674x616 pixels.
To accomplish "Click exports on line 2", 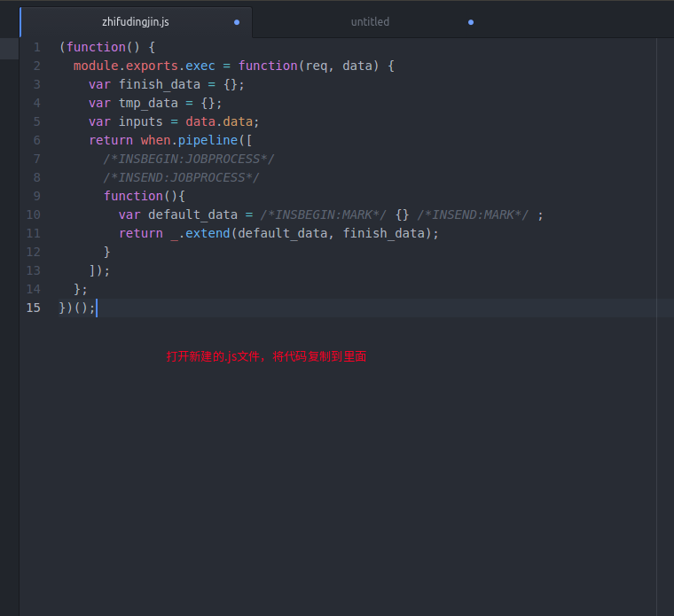I will 152,66.
